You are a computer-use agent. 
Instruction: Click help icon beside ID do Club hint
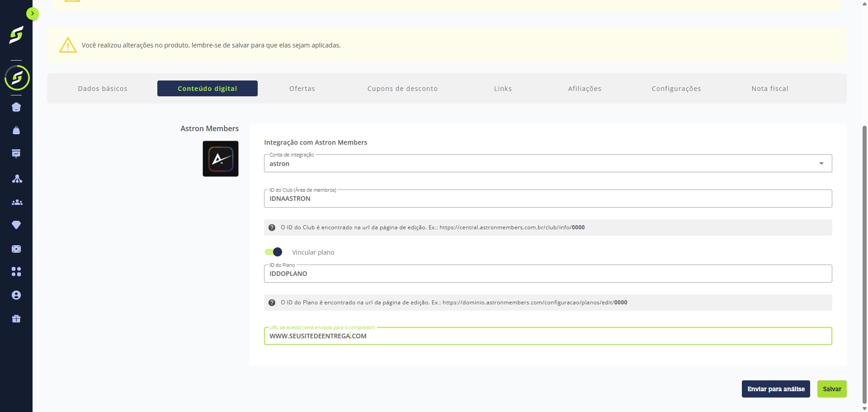272,227
